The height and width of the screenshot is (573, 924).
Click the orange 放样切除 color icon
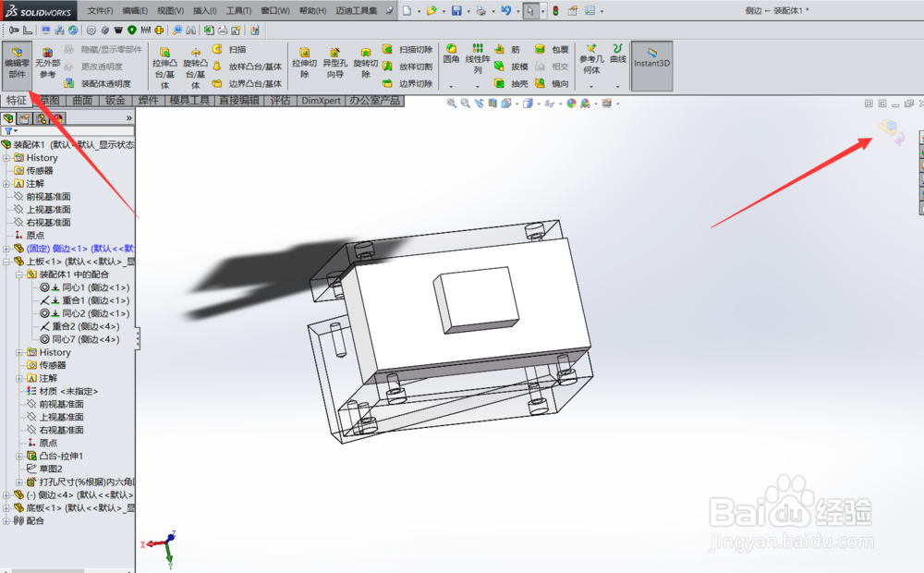coord(389,66)
